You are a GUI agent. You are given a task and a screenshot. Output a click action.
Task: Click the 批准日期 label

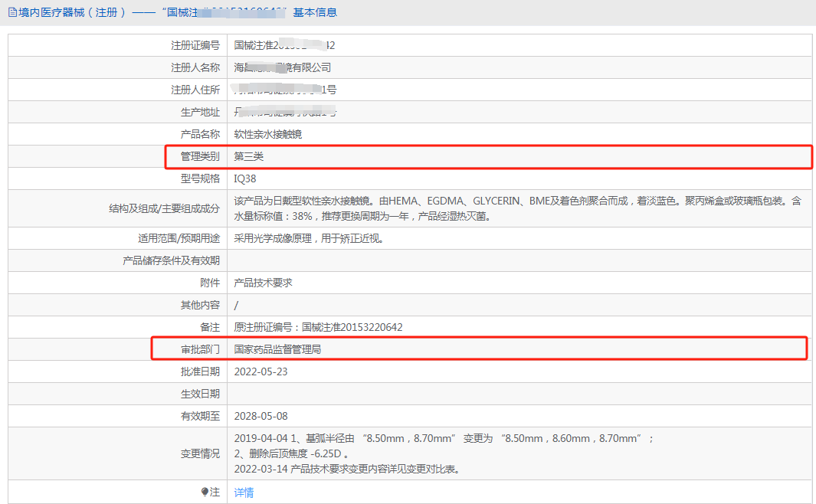point(200,372)
